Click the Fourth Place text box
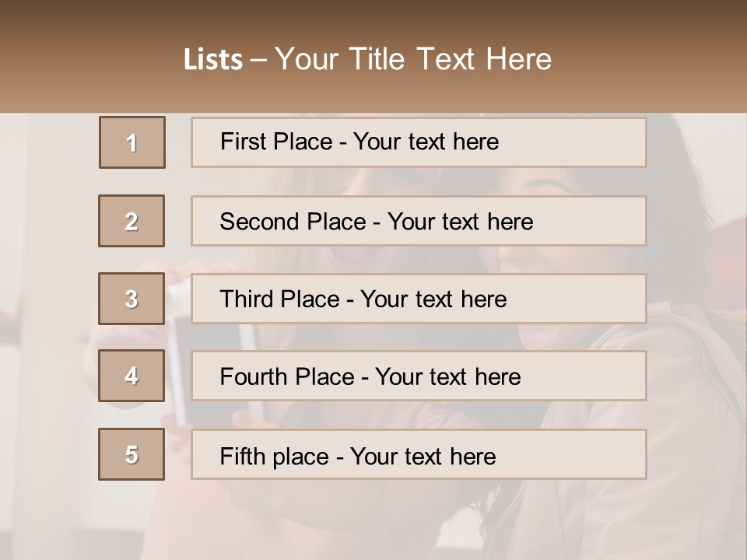 coord(419,376)
